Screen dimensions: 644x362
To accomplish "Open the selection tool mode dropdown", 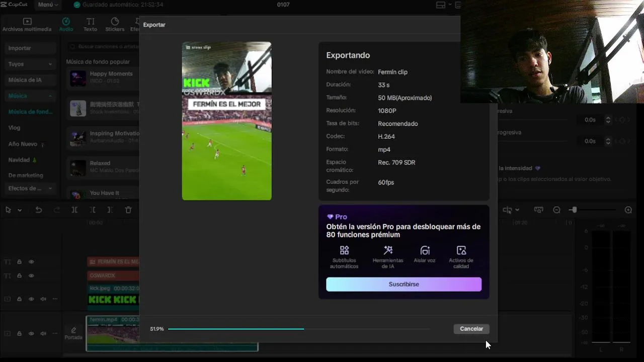I will tap(20, 210).
